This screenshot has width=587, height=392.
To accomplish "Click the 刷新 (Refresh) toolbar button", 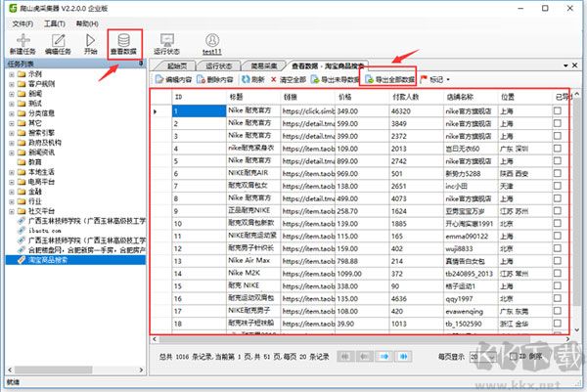I will [x=253, y=79].
